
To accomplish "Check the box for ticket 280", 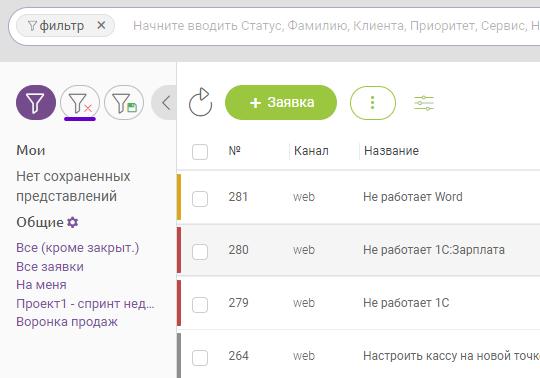I will point(200,251).
